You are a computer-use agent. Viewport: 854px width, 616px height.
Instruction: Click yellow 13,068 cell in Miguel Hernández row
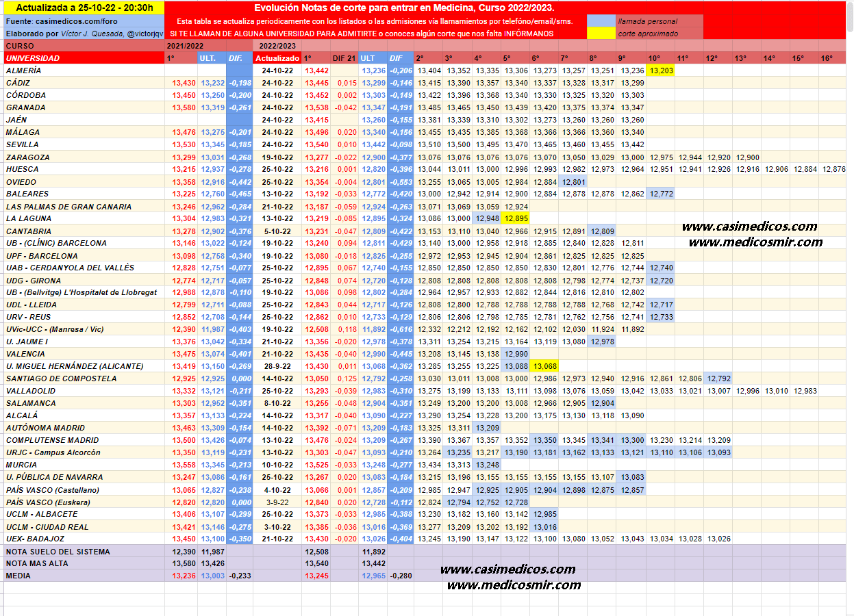[545, 366]
